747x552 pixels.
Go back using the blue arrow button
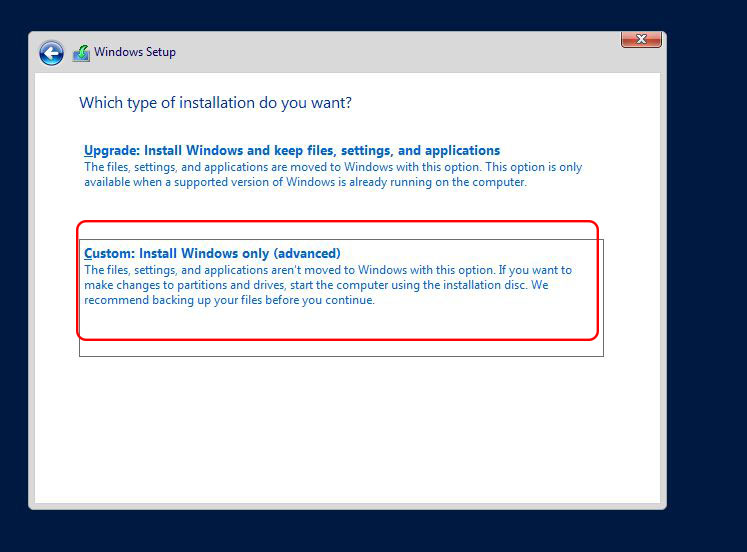coord(51,53)
